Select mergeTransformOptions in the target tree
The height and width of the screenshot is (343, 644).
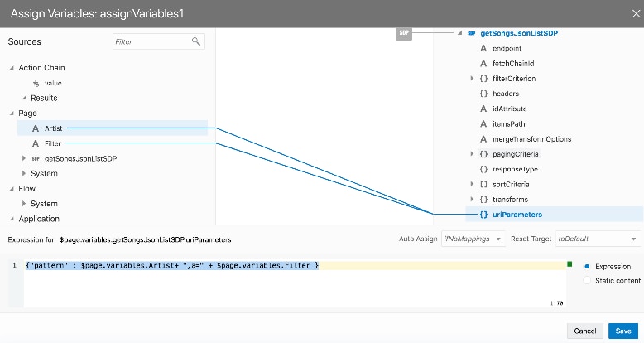tap(532, 139)
